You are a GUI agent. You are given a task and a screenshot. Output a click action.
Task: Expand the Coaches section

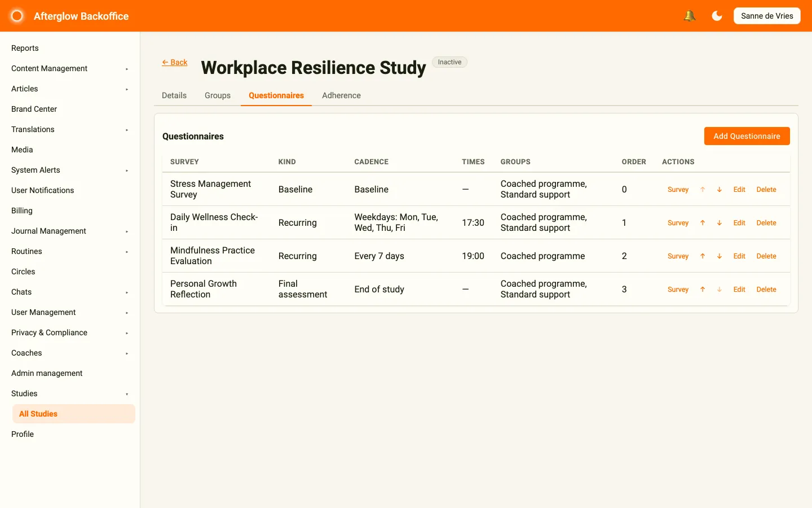(x=70, y=353)
